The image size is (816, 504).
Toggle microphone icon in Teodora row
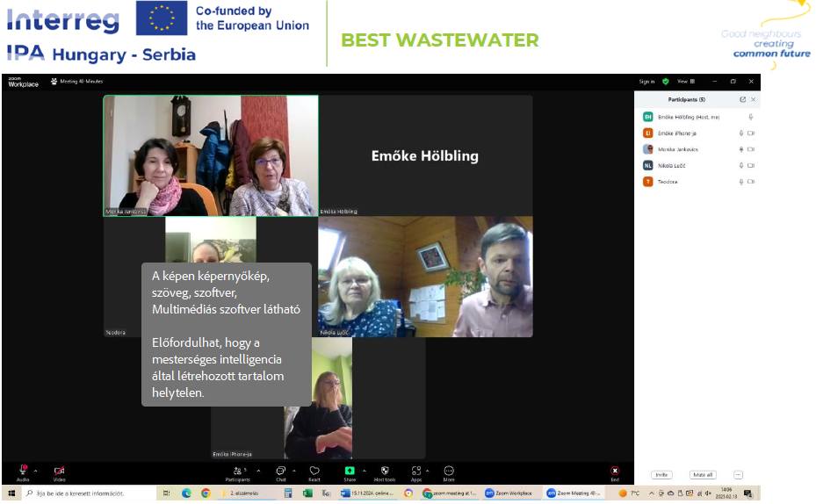(x=741, y=182)
